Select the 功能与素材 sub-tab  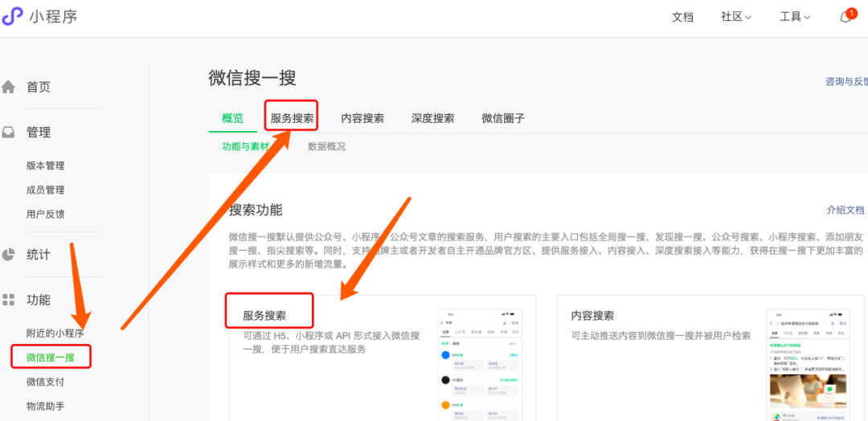point(245,147)
